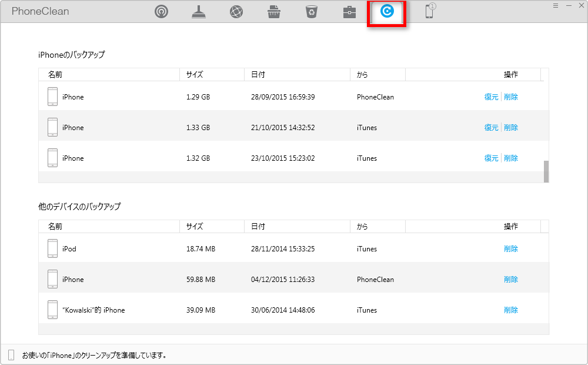Sort iPhone backups by から column header

click(x=377, y=75)
